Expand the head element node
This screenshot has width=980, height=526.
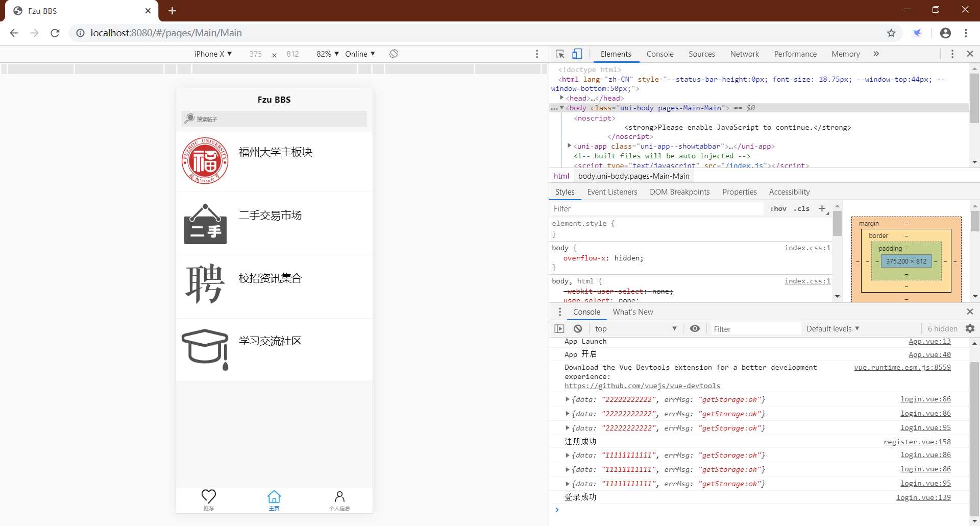point(561,98)
